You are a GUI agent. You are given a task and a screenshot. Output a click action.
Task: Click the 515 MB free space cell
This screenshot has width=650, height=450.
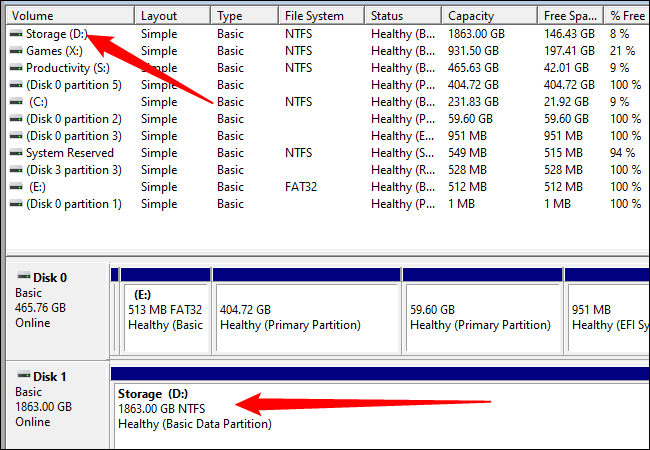563,153
